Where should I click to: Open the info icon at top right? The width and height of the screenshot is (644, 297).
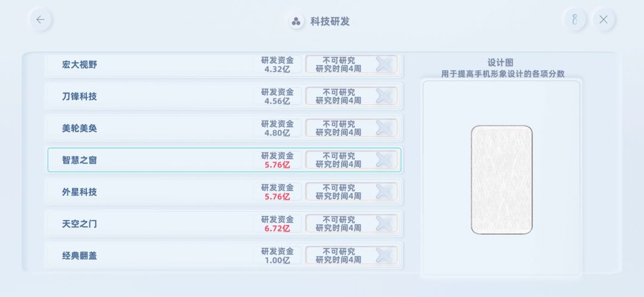pyautogui.click(x=575, y=20)
